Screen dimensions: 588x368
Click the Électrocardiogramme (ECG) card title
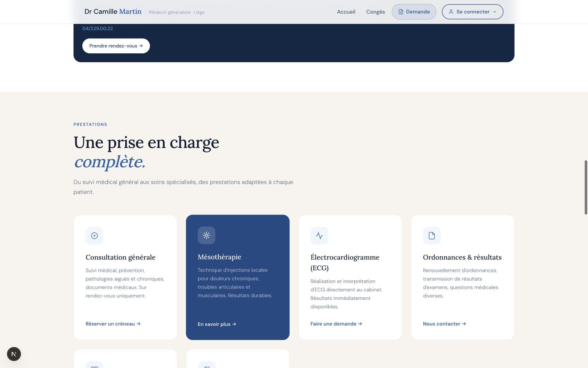(x=345, y=262)
